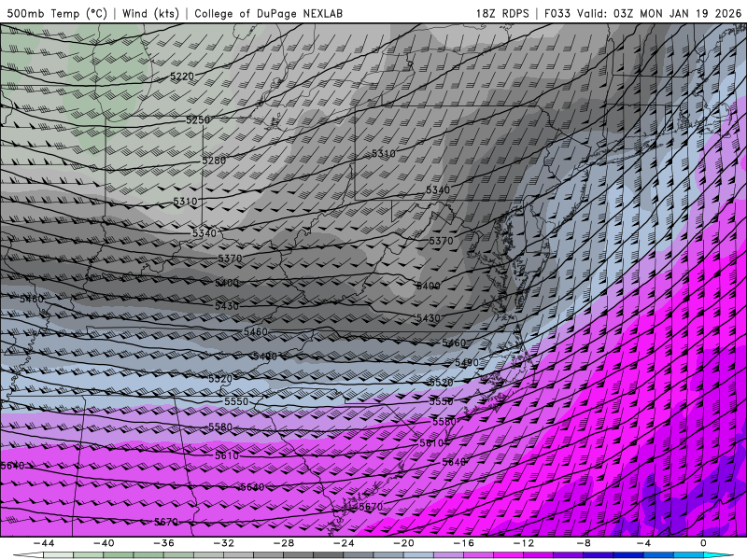Click the -16 color scale label
The height and width of the screenshot is (560, 747).
[463, 543]
